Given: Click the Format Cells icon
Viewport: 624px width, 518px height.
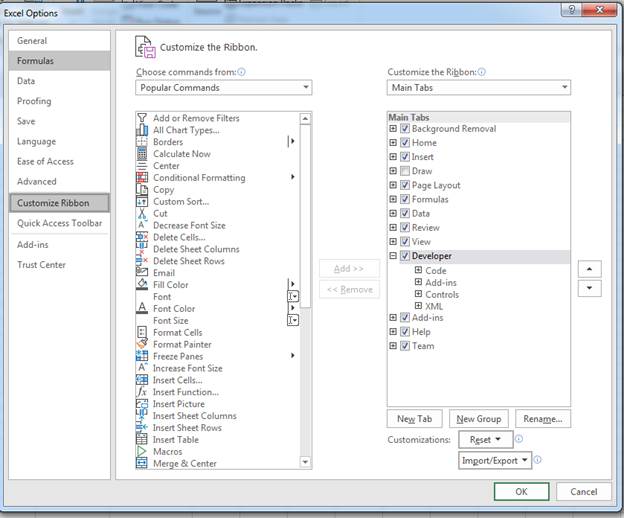Looking at the screenshot, I should (142, 332).
